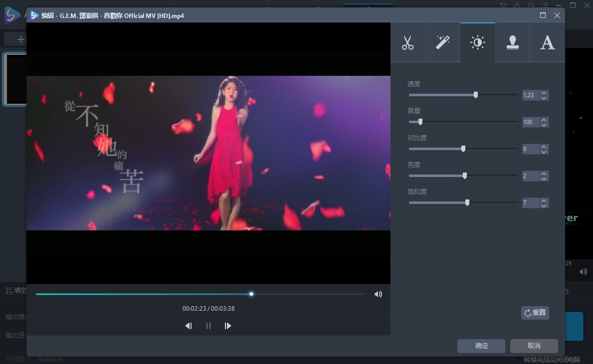Click the 取消 cancel button

[534, 346]
